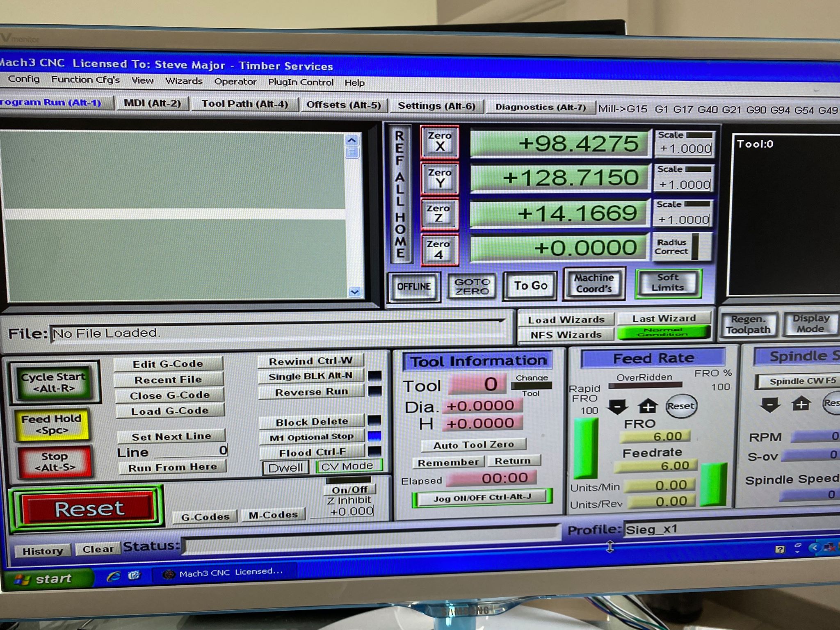Click the spindle speed increase plus icon
The image size is (840, 630).
click(x=801, y=404)
